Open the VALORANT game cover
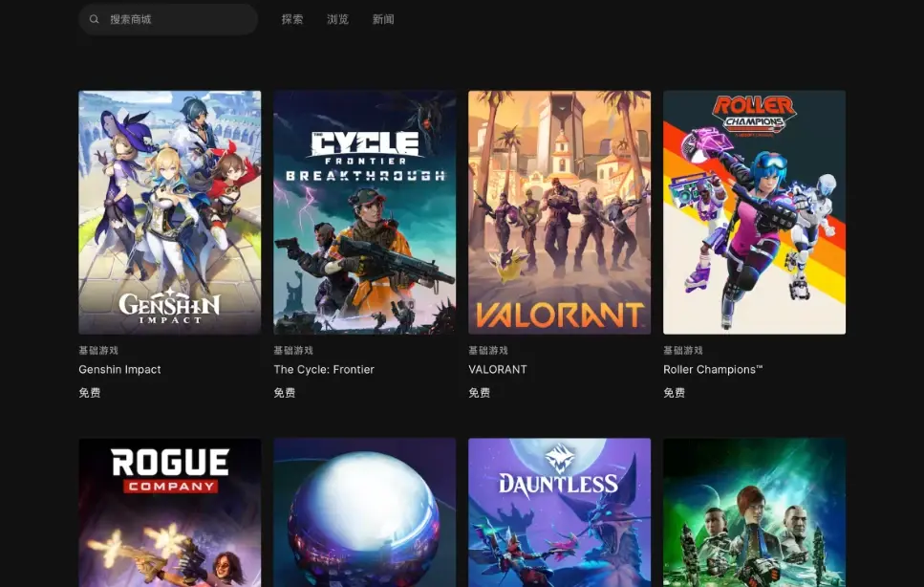The height and width of the screenshot is (587, 924). pyautogui.click(x=559, y=212)
